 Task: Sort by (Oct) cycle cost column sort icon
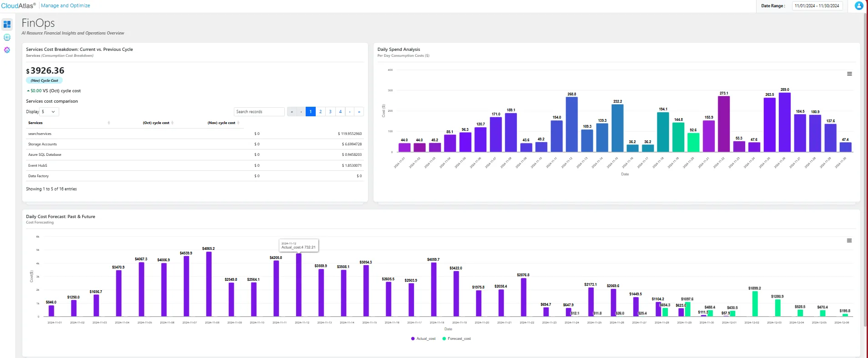click(172, 123)
